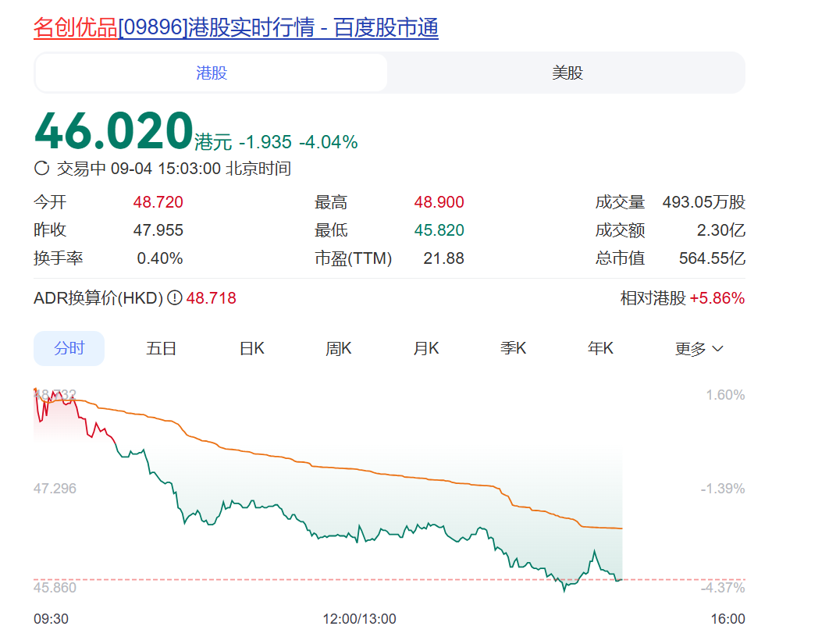The height and width of the screenshot is (644, 836).
Task: Select the 周K chart tab
Action: [339, 348]
